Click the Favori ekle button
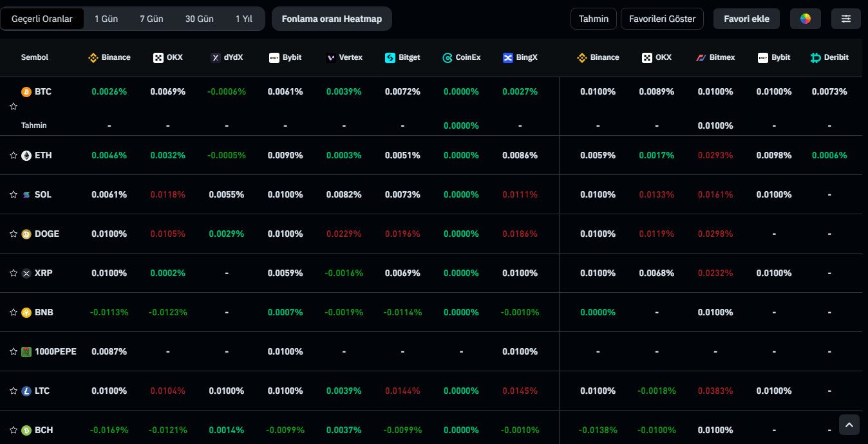This screenshot has height=444, width=868. [746, 19]
